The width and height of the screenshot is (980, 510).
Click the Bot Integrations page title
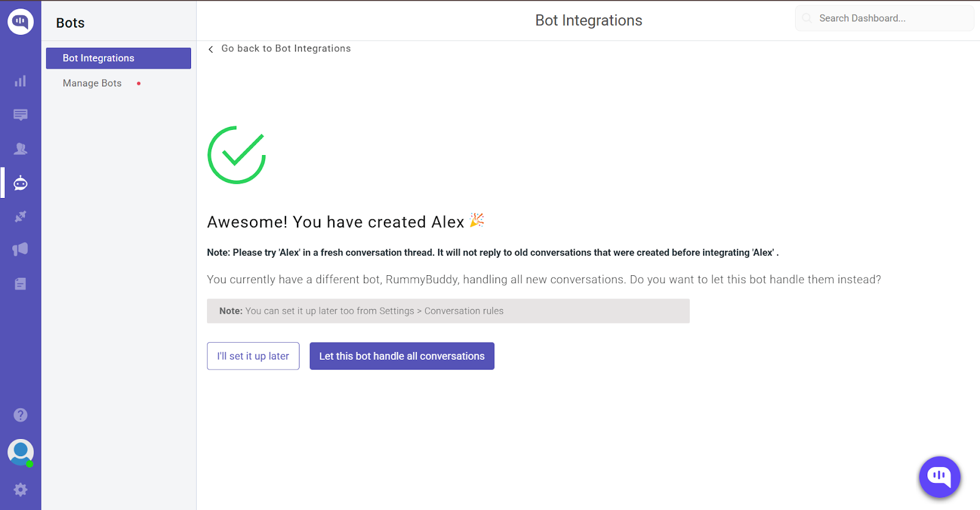click(589, 20)
